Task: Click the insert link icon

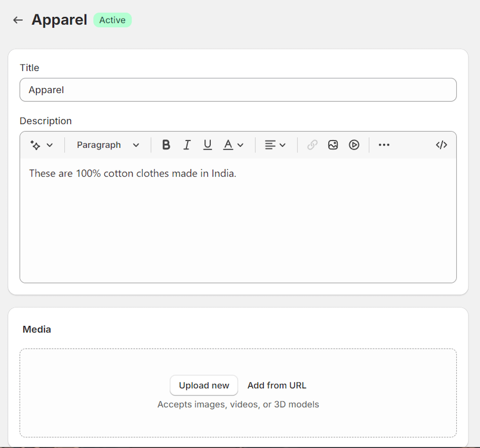Action: (x=312, y=145)
